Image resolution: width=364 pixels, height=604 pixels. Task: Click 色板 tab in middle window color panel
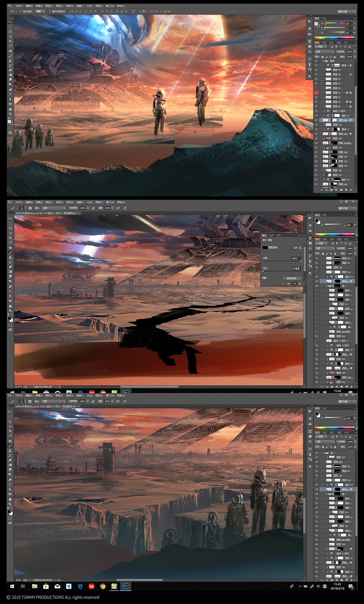pos(324,215)
